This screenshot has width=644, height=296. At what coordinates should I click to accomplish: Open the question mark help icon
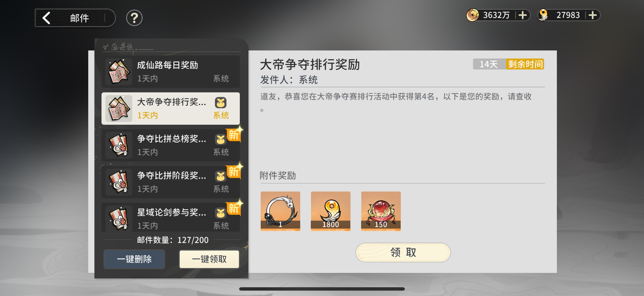pyautogui.click(x=134, y=18)
